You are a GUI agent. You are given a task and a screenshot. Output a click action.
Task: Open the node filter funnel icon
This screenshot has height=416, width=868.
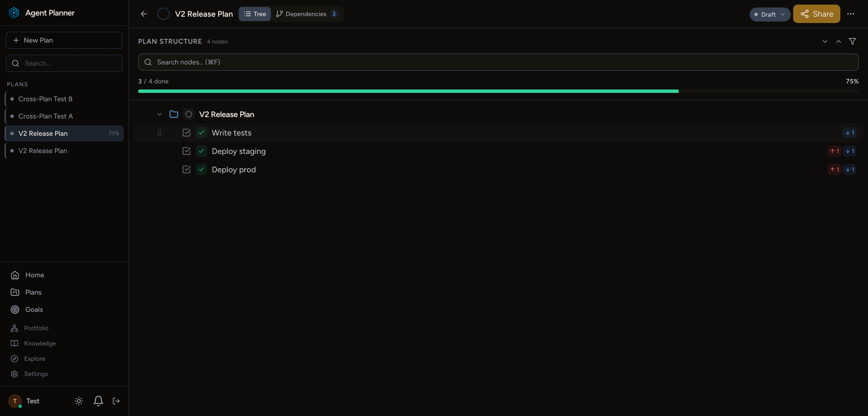(x=852, y=41)
